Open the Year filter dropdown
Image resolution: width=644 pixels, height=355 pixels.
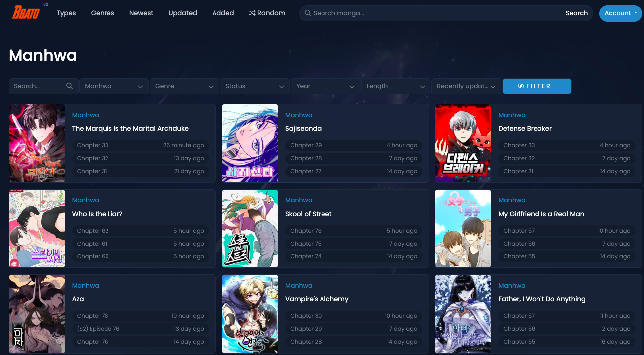point(325,86)
